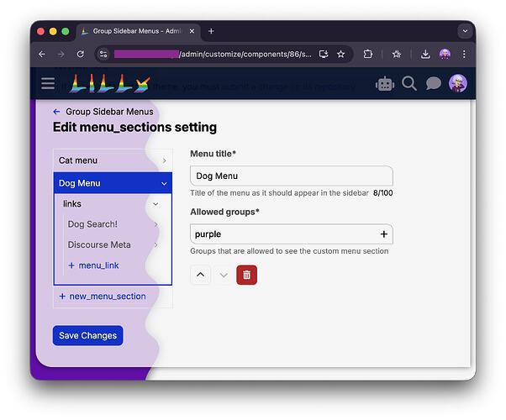The height and width of the screenshot is (420, 506).
Task: Click the plus in Allowed groups
Action: 383,234
